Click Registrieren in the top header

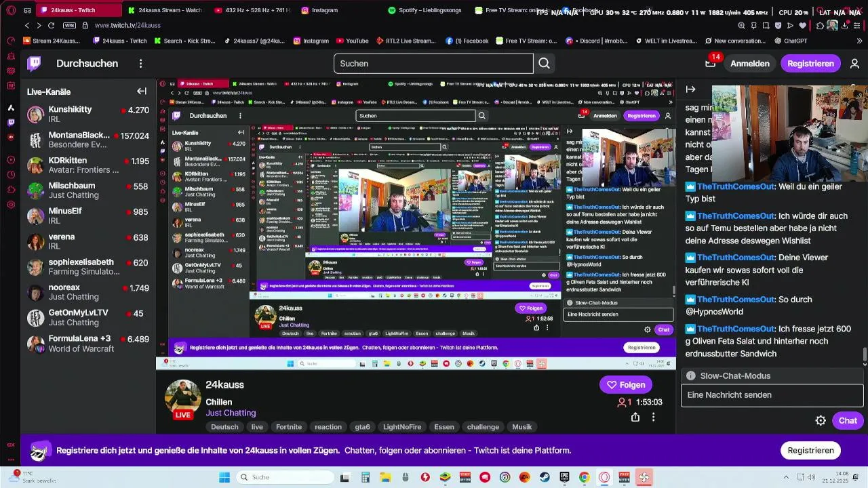[810, 64]
